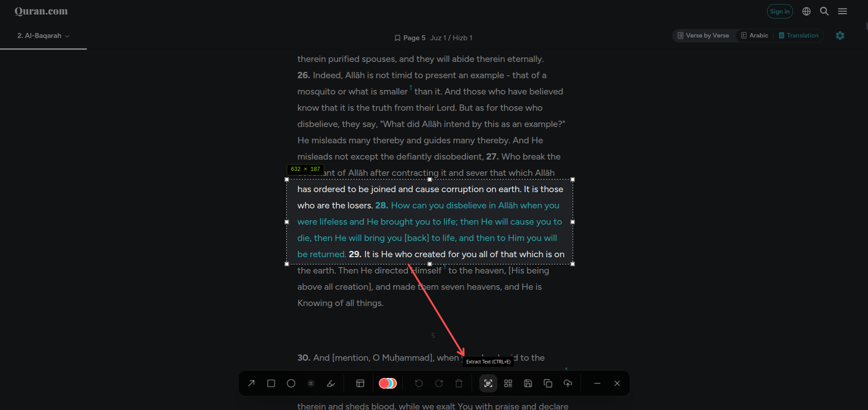Upload the screenshot to the cloud
This screenshot has height=410, width=868.
568,383
